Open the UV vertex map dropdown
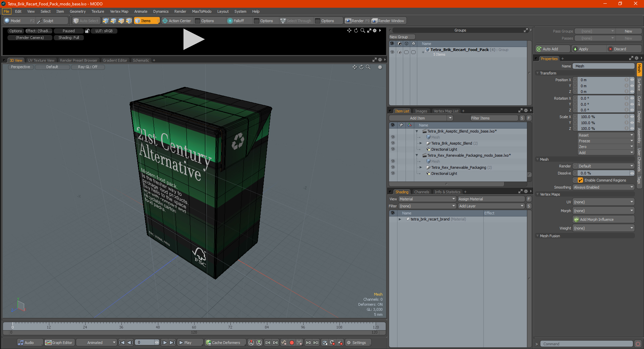 click(x=603, y=202)
